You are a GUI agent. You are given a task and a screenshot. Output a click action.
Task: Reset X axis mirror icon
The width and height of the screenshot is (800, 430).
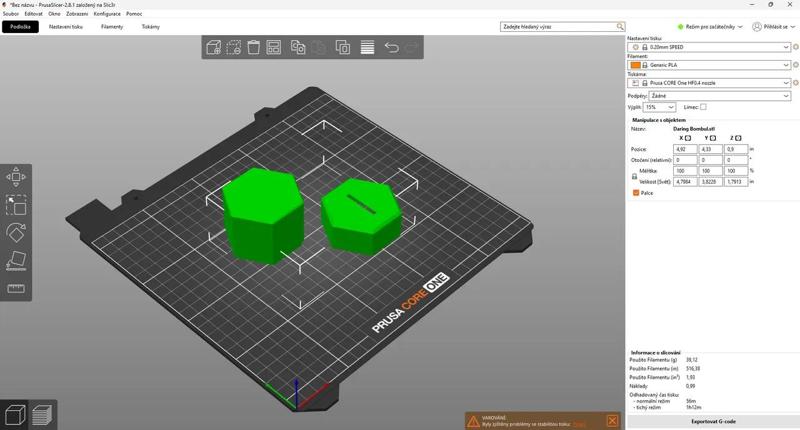click(x=688, y=138)
